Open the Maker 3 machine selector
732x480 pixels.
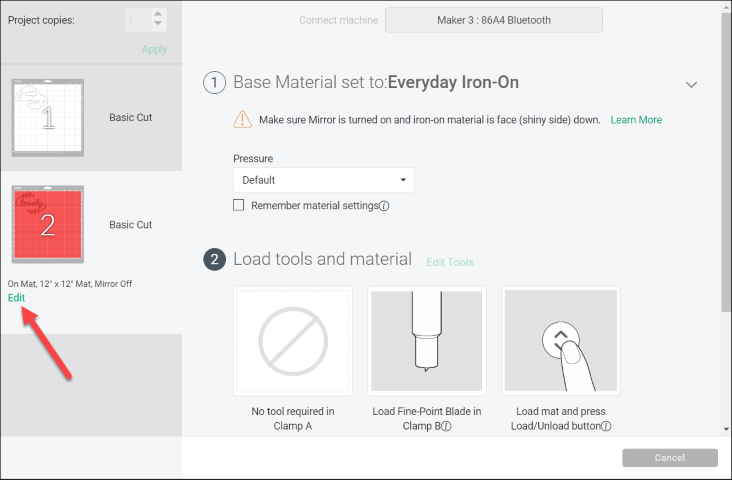tap(494, 20)
